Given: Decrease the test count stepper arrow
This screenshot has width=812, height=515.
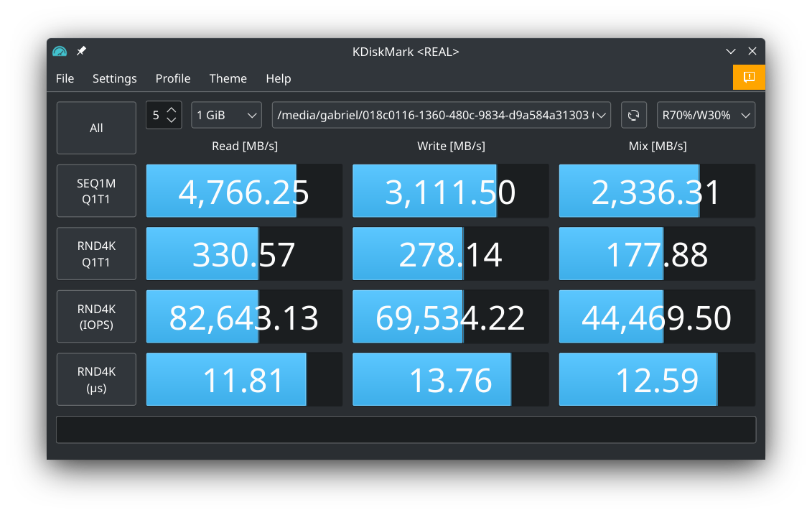Looking at the screenshot, I should tap(171, 120).
